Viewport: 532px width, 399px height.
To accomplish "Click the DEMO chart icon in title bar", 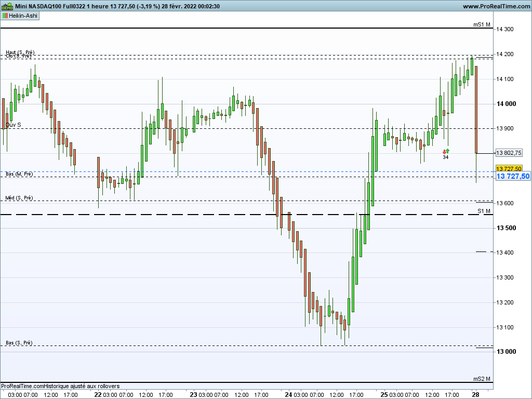I will 7,6.
